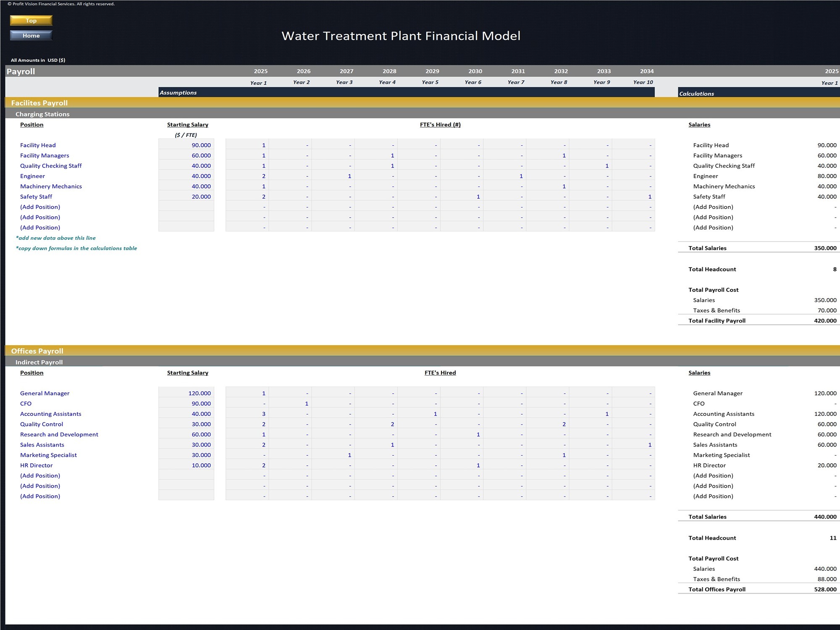Click facilities Total Headcount value 8
840x630 pixels.
[835, 269]
